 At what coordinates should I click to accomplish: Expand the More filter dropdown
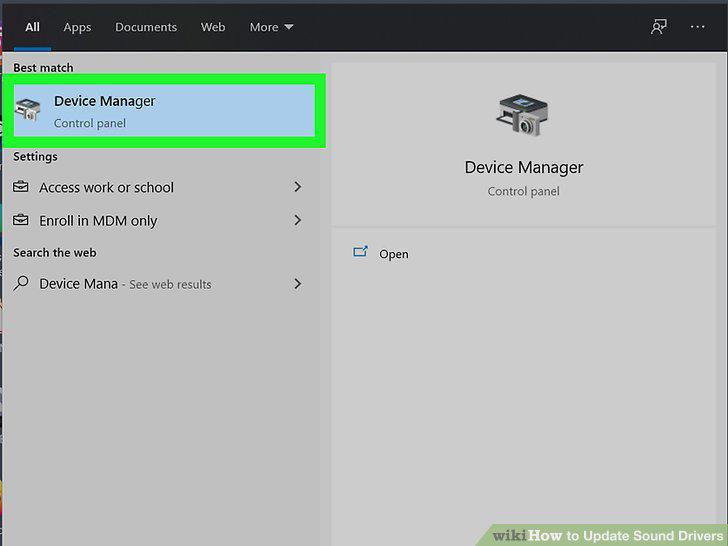coord(271,27)
